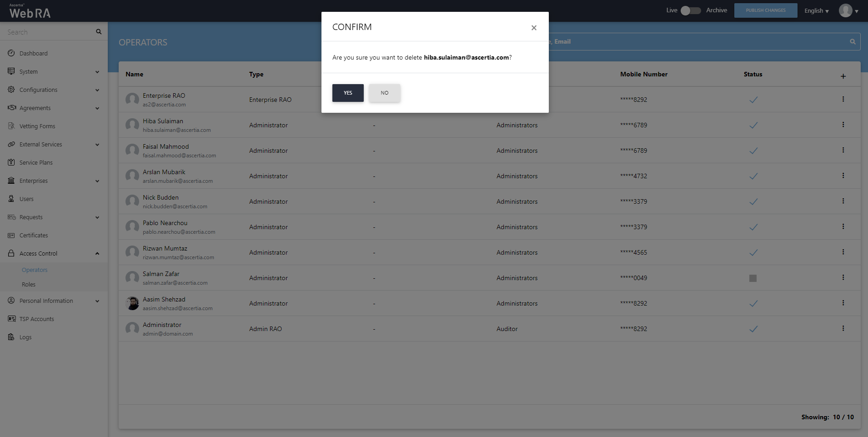Open the user profile avatar menu
Viewport: 868px width, 437px height.
tap(848, 10)
